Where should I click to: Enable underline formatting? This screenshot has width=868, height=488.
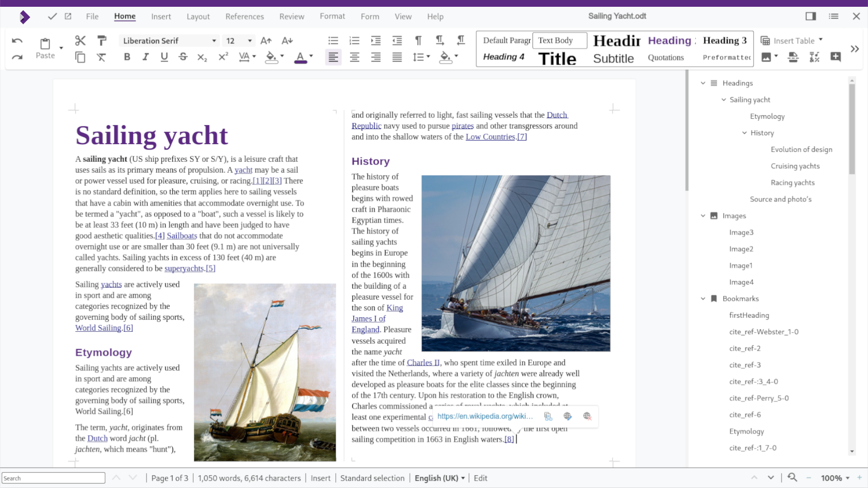(164, 57)
